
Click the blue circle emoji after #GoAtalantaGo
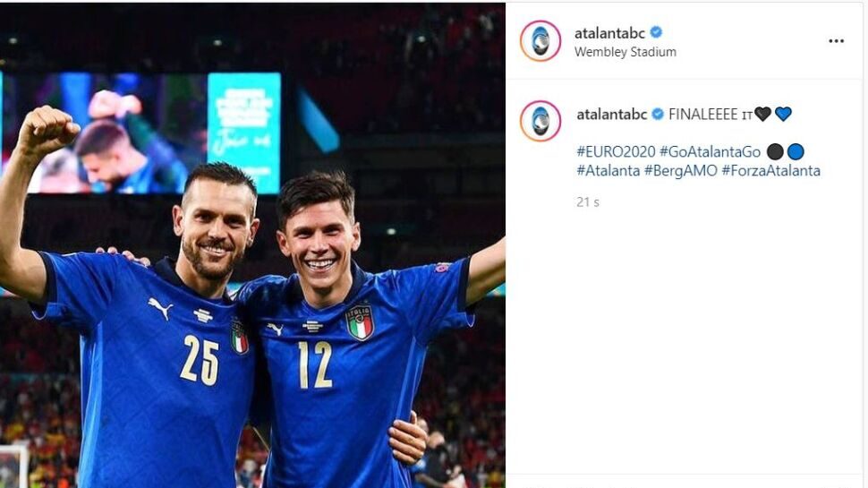796,152
